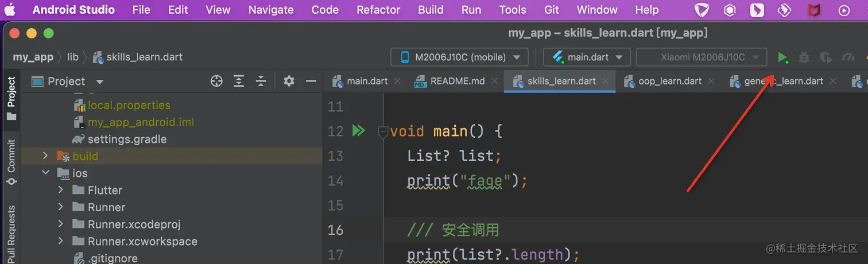Open Project panel gear settings
Viewport: 868px width, 264px height.
coord(289,81)
